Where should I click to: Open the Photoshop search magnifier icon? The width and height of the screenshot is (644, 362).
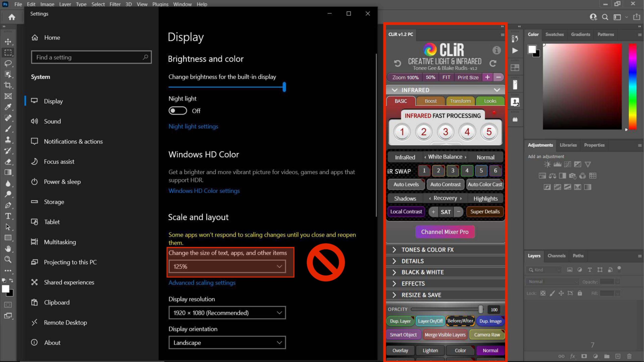coord(605,17)
